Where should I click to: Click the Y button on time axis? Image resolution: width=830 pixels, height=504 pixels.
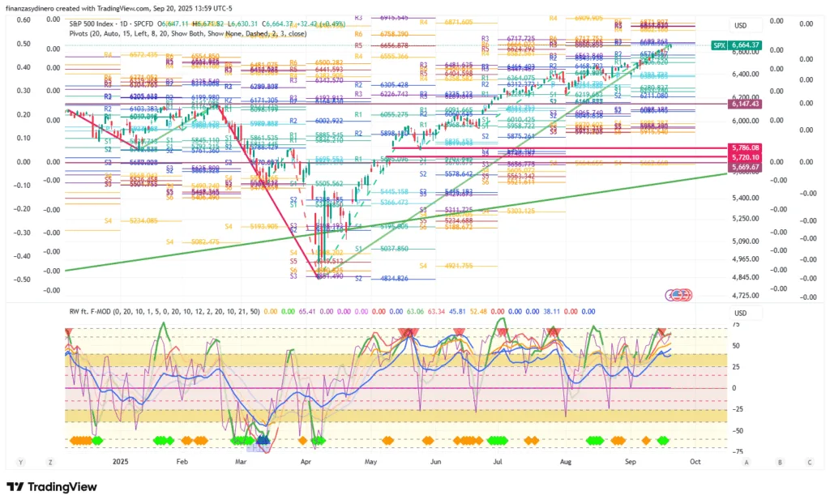click(20, 462)
